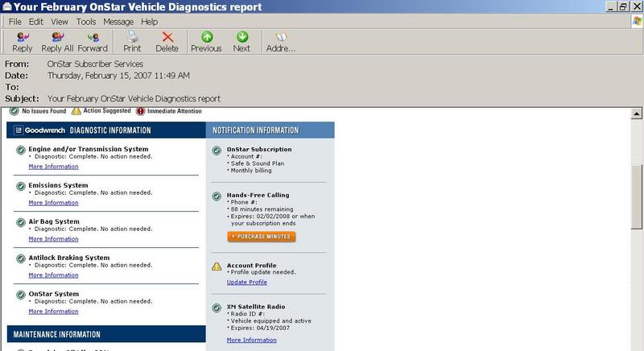Click the envelope icon in the title bar

(6, 6)
